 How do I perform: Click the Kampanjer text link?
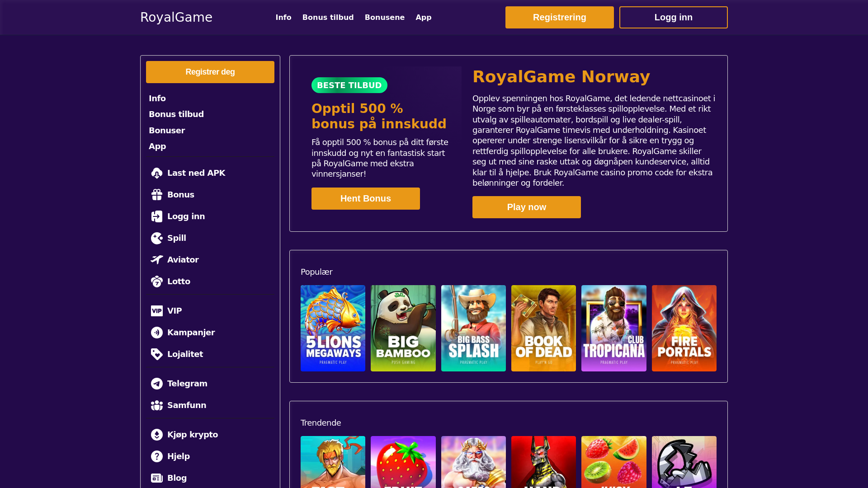click(191, 333)
